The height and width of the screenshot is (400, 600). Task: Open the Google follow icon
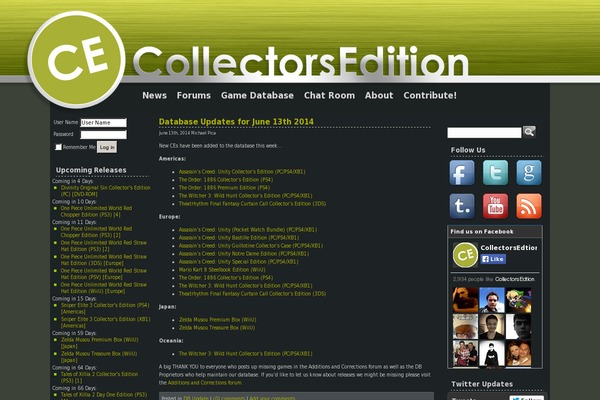coord(529,173)
